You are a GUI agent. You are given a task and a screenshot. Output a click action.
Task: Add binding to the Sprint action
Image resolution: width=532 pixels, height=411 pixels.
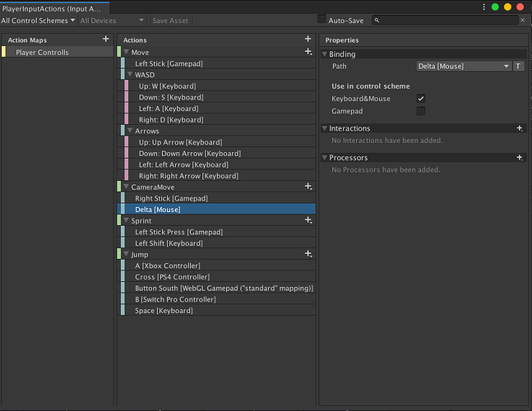point(308,220)
